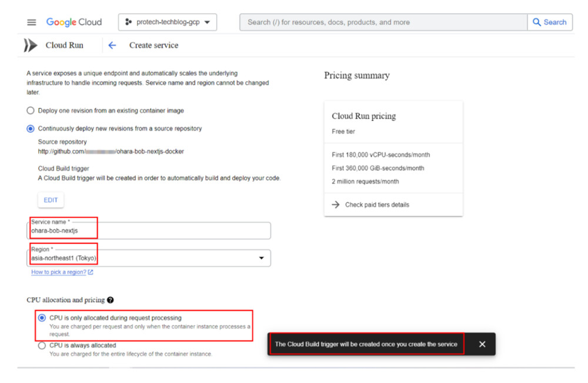Click the Cloud Run product icon
The image size is (588, 383).
[x=30, y=45]
